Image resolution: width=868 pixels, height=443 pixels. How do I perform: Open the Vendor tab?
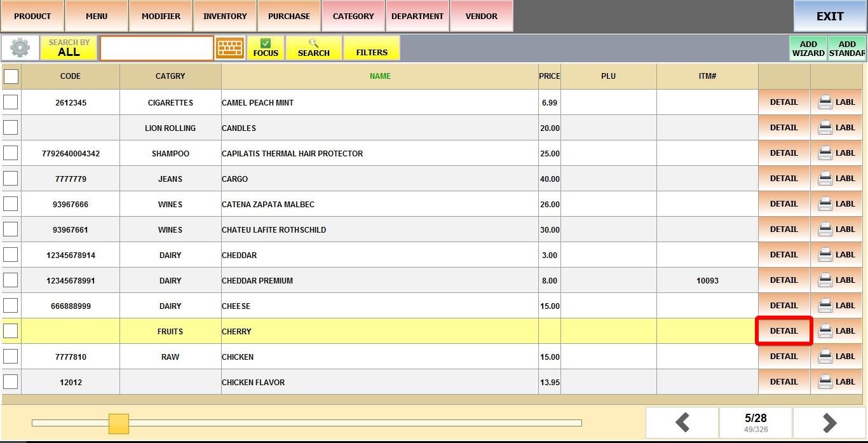coord(481,16)
